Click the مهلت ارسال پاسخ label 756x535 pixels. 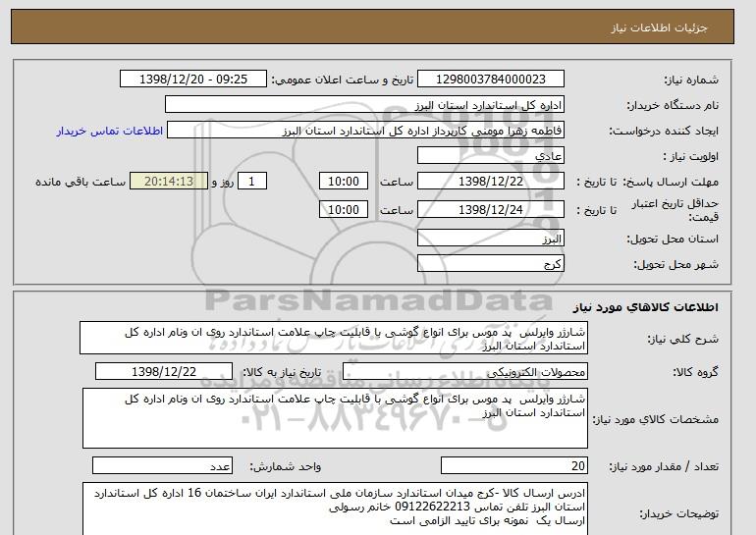[671, 182]
